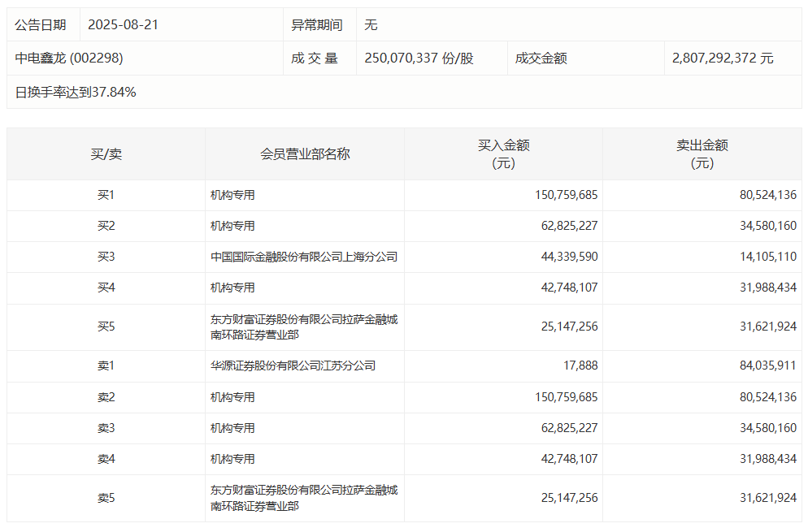Click the 日换手率达到37.84% text row
This screenshot has height=532, width=808.
tap(76, 92)
